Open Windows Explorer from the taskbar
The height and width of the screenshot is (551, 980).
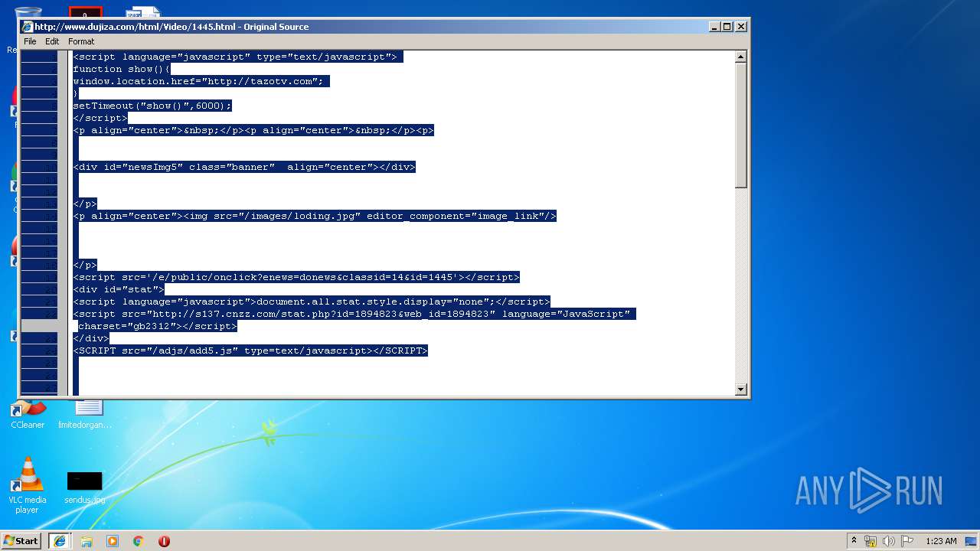click(87, 540)
